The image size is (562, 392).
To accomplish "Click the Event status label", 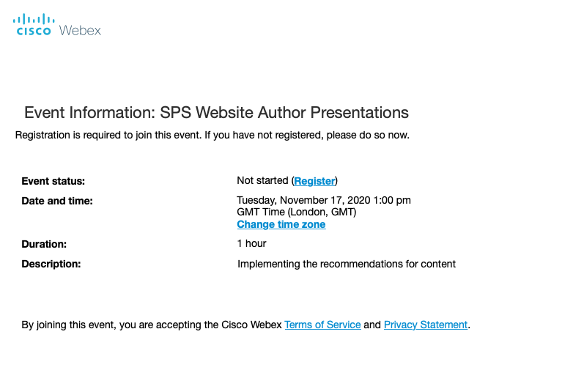I will (53, 181).
